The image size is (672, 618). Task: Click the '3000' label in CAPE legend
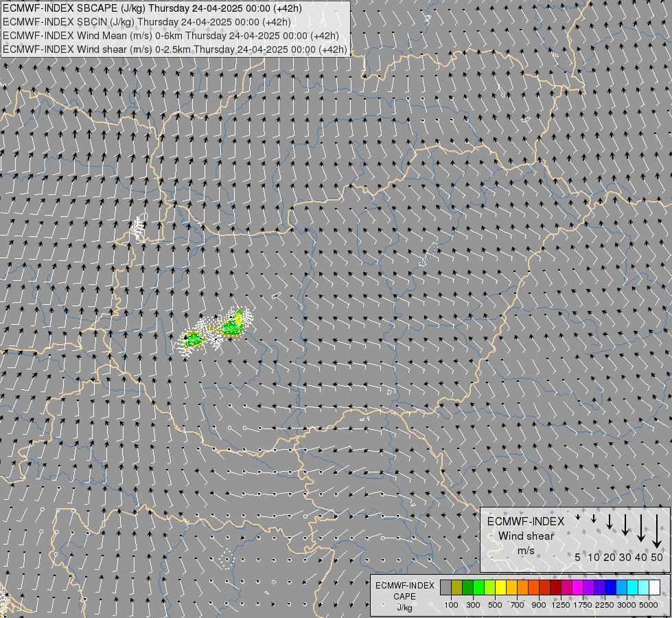(x=627, y=605)
